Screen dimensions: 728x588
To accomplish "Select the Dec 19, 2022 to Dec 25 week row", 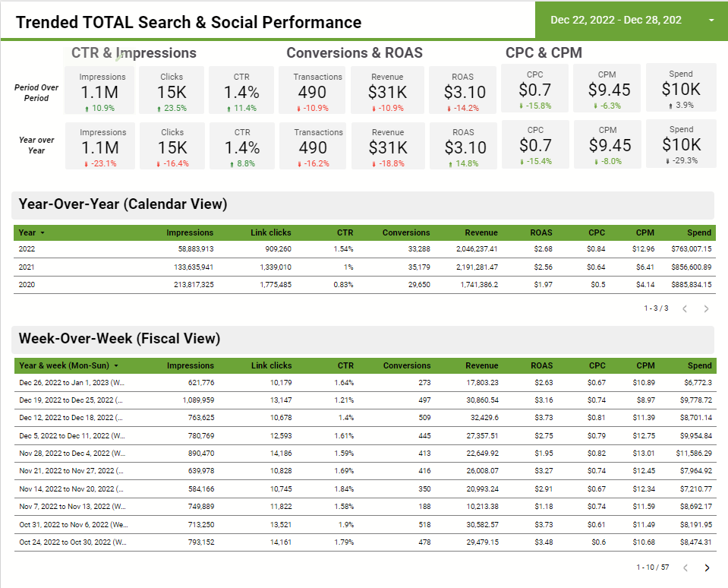I will coord(365,400).
